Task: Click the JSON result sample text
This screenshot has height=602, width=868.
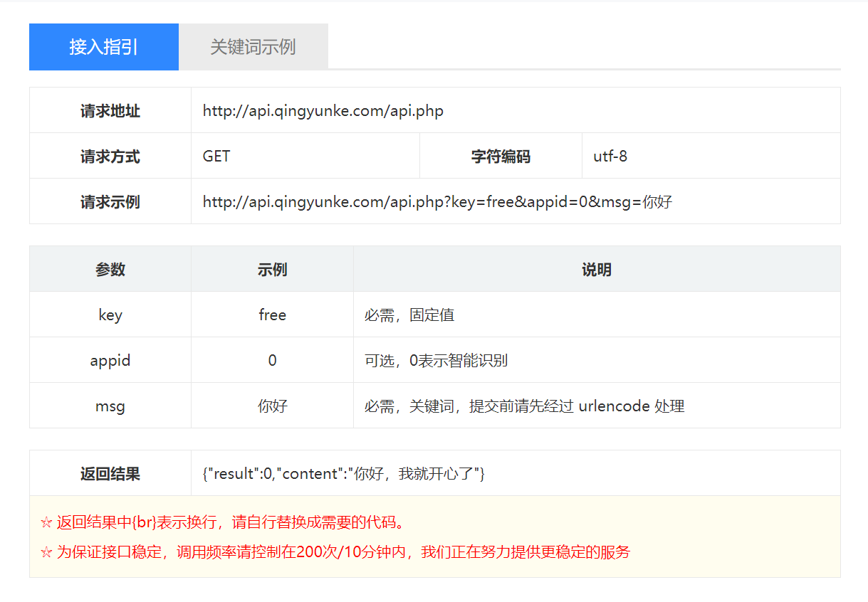Action: tap(344, 474)
